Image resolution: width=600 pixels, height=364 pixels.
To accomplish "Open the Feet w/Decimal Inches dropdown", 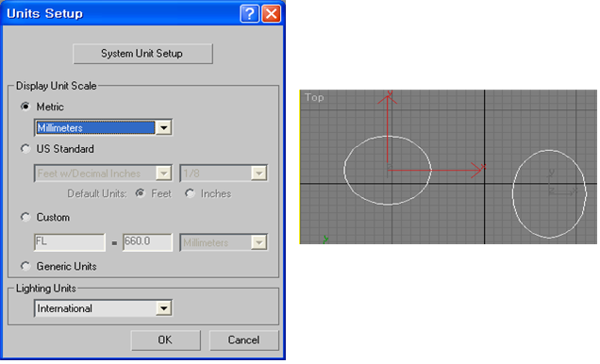I will click(x=164, y=174).
